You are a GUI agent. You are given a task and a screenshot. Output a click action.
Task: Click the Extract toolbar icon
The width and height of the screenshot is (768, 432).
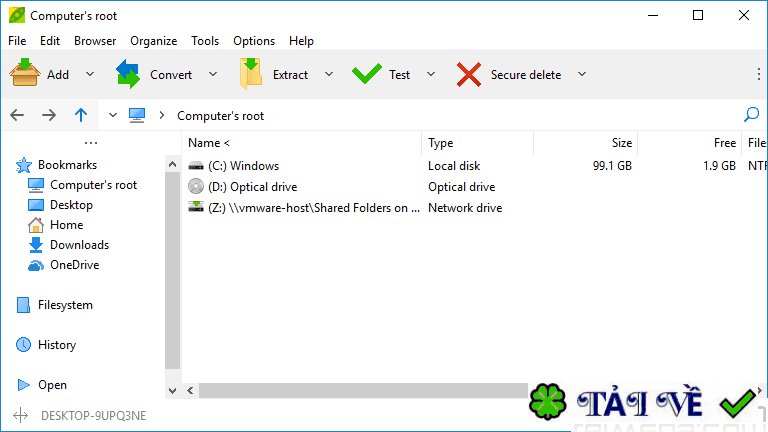pos(250,74)
